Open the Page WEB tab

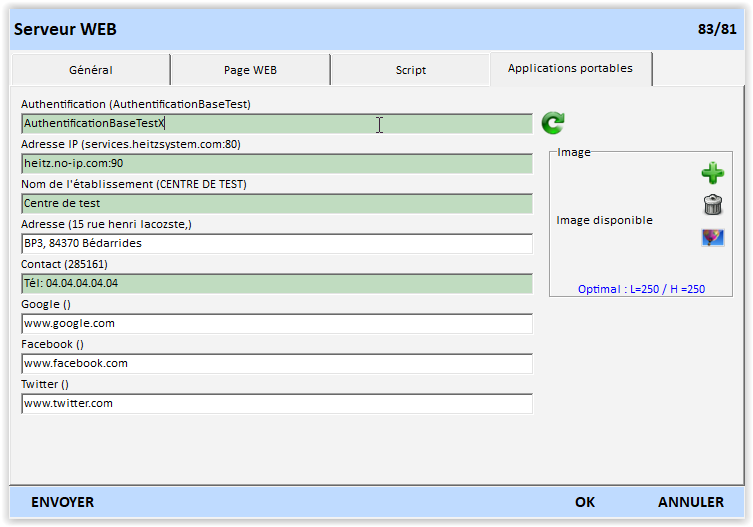coord(250,70)
